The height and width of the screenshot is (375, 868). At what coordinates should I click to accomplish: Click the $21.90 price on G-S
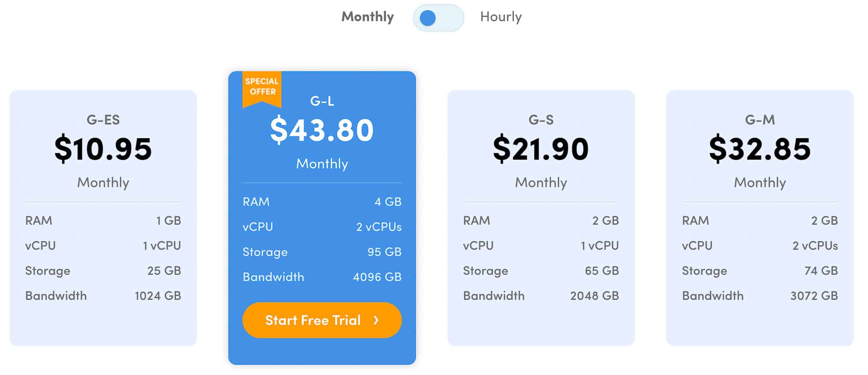pyautogui.click(x=542, y=149)
